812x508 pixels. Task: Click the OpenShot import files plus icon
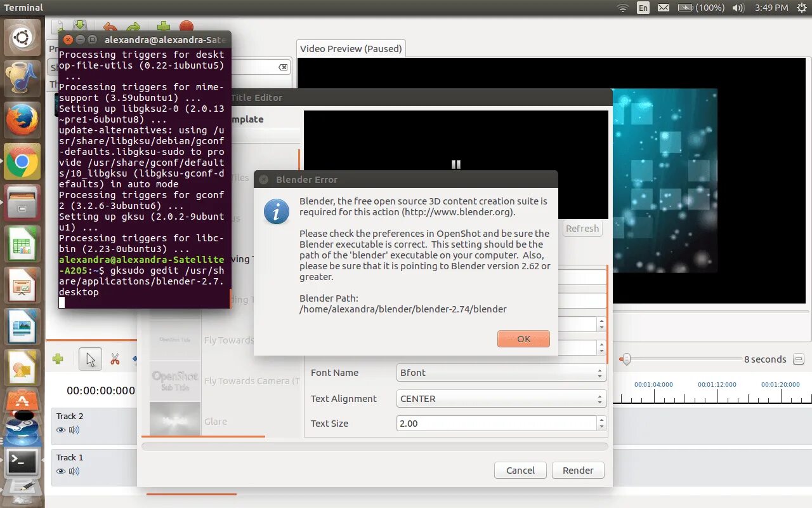164,27
